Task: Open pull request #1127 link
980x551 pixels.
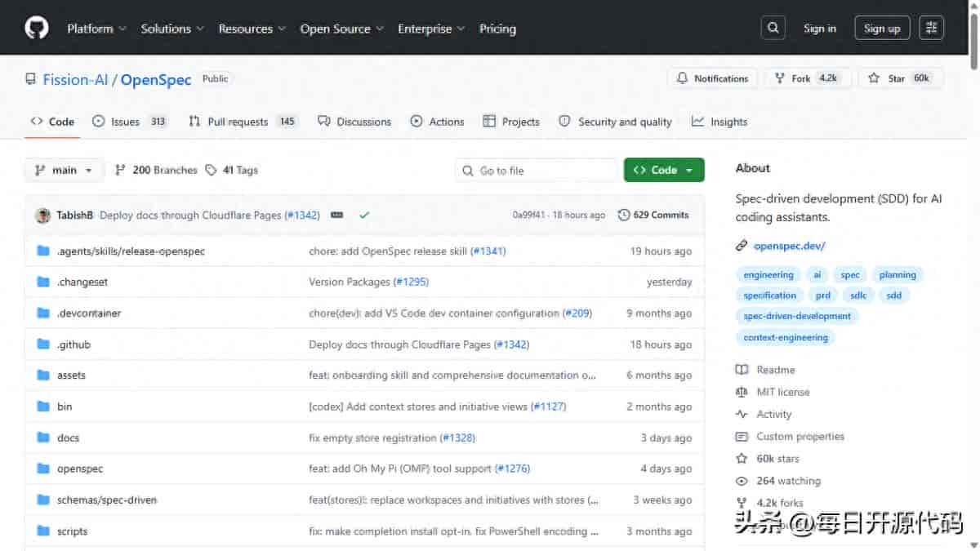Action: pos(548,406)
